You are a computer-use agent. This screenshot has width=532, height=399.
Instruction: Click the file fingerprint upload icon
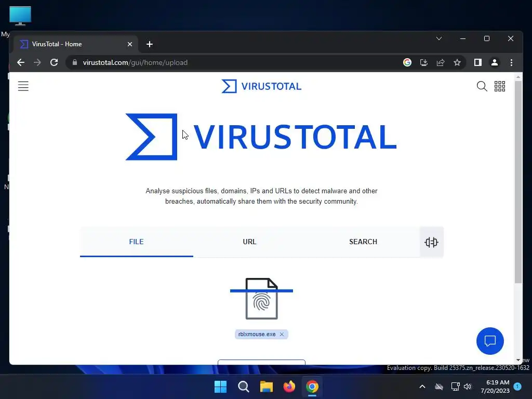pos(262,299)
